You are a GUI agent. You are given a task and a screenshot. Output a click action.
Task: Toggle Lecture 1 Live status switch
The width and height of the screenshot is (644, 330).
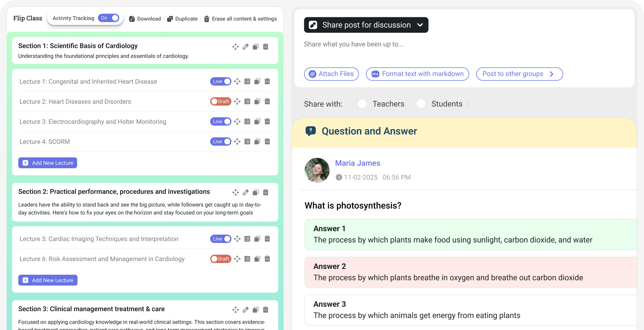pyautogui.click(x=221, y=82)
